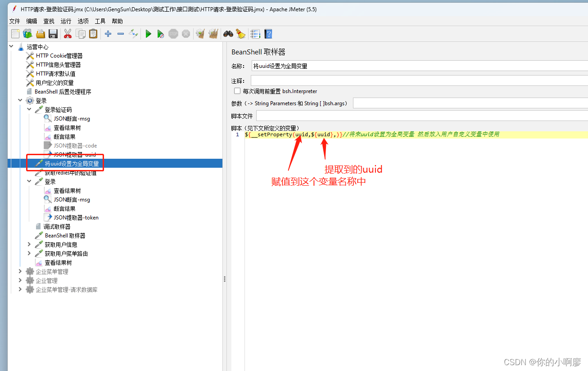Tick 每次调用前重置 bsh.Interpreter checkbox
This screenshot has width=588, height=371.
point(237,91)
